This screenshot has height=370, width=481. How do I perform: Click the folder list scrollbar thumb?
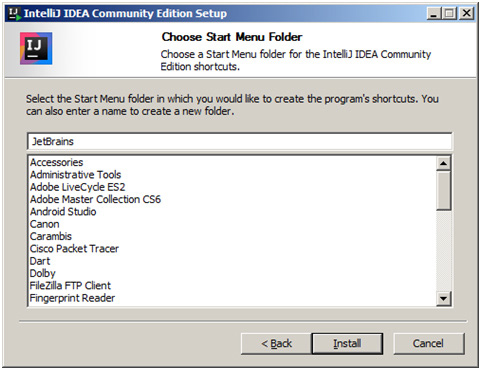pyautogui.click(x=444, y=191)
